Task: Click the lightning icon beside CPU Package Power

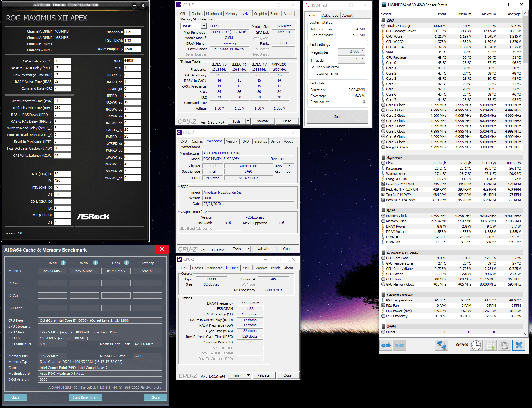Action: (383, 31)
